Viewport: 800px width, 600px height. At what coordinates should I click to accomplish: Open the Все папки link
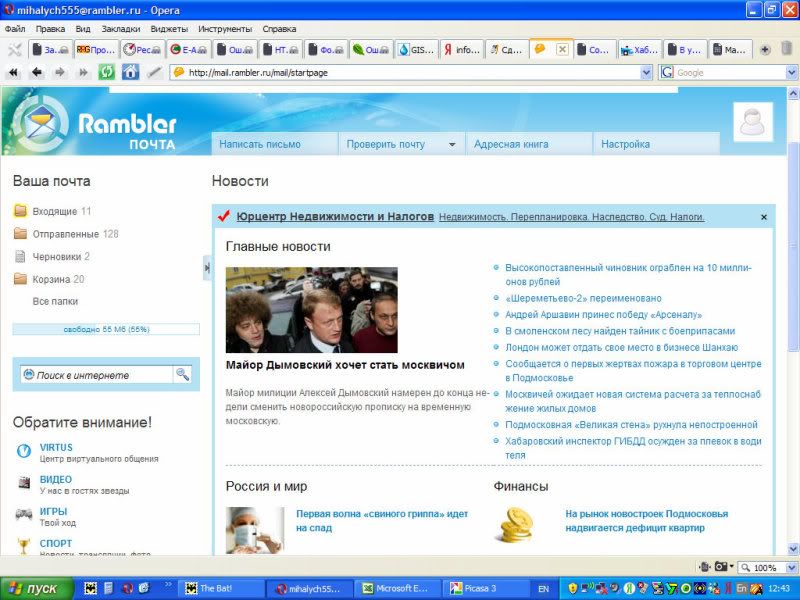55,301
